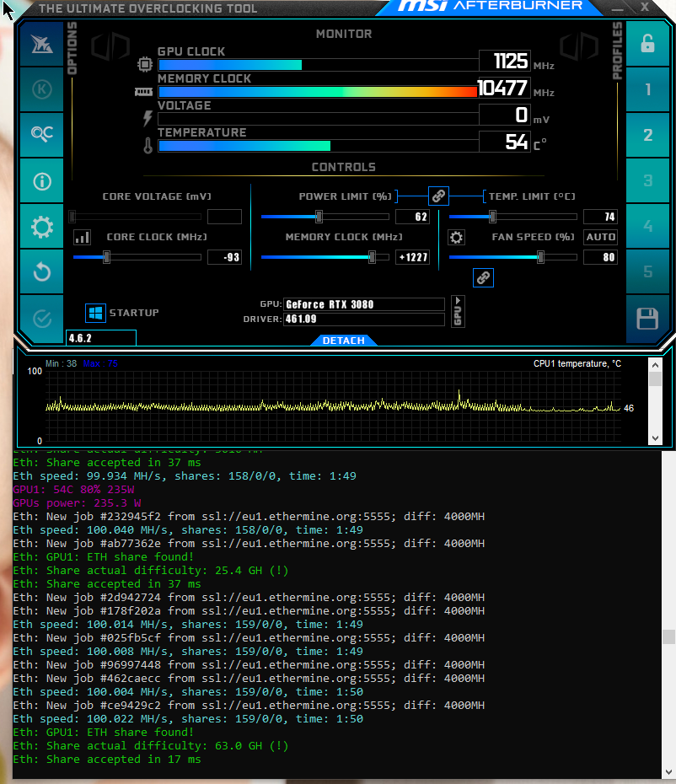Click the temp limit value field 74
The height and width of the screenshot is (784, 676).
click(600, 217)
